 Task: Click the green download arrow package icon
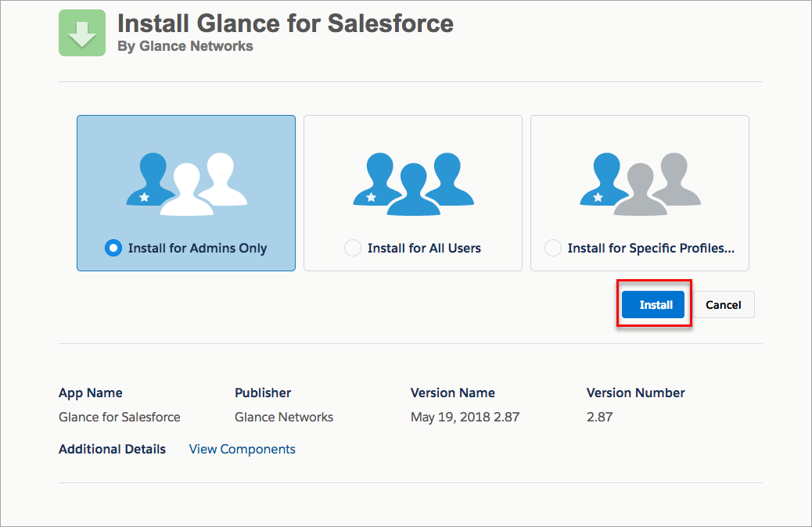[x=82, y=33]
